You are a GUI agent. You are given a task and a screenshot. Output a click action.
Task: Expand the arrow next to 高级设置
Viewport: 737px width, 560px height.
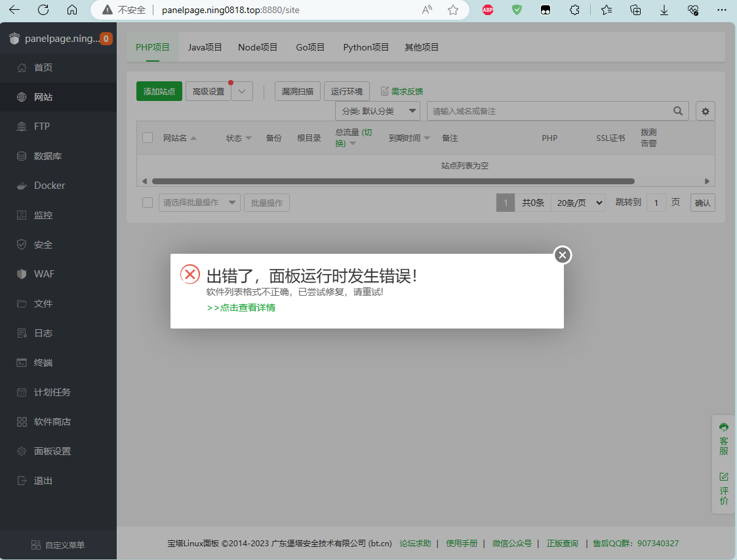click(x=242, y=91)
